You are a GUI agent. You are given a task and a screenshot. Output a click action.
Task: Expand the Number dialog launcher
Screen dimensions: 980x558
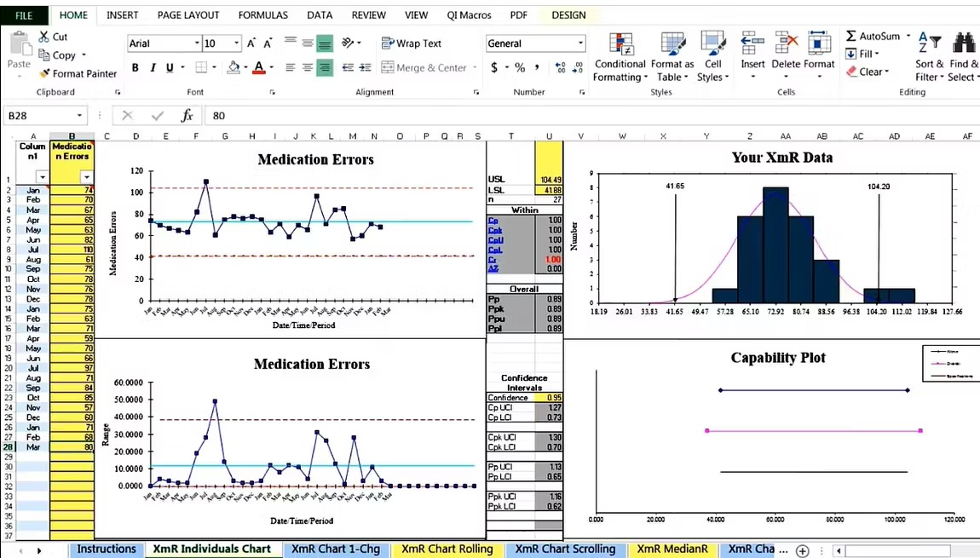point(582,92)
